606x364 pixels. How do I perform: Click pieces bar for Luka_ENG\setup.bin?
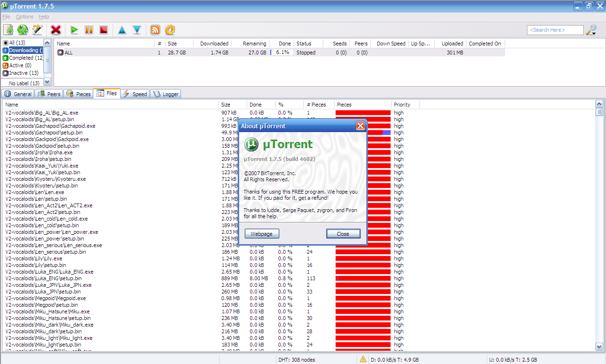click(x=363, y=278)
